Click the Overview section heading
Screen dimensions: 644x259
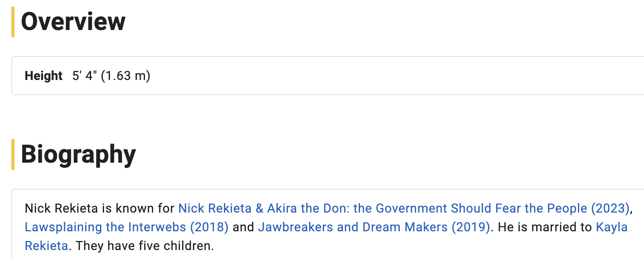click(73, 21)
